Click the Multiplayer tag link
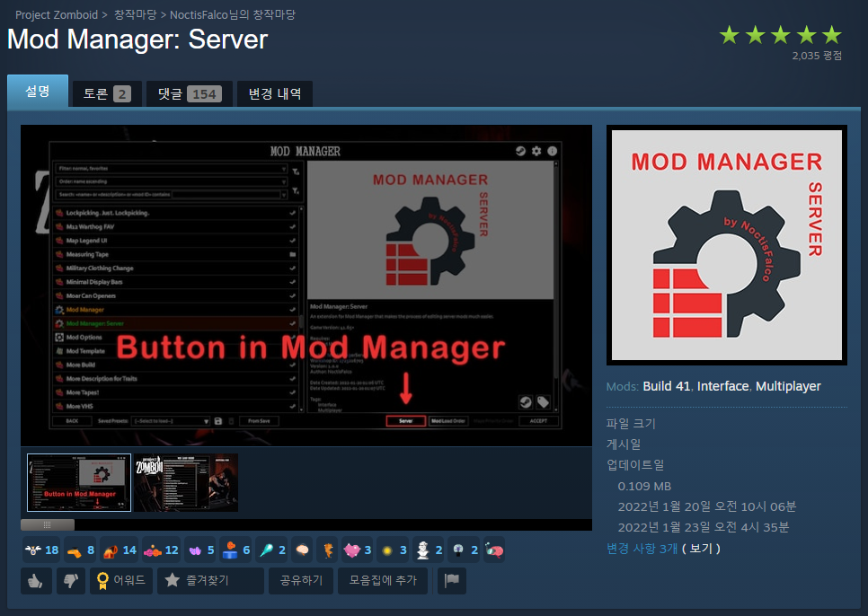868x616 pixels. pyautogui.click(x=788, y=386)
